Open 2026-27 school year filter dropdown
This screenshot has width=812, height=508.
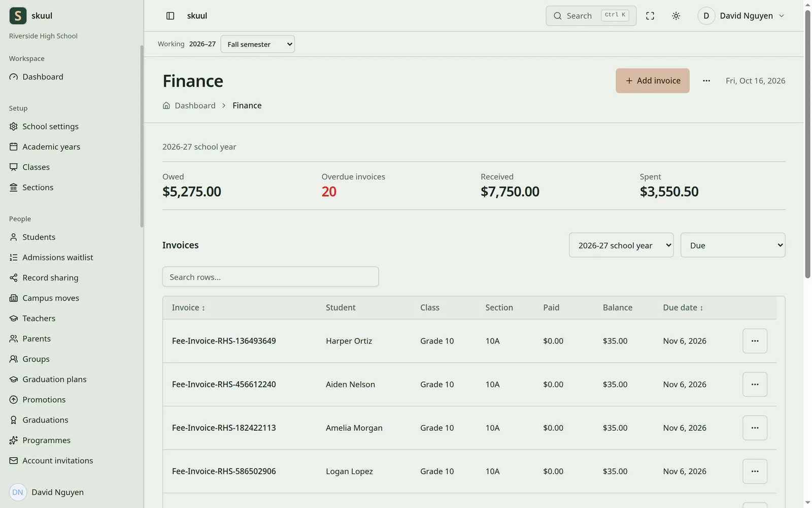pos(621,245)
